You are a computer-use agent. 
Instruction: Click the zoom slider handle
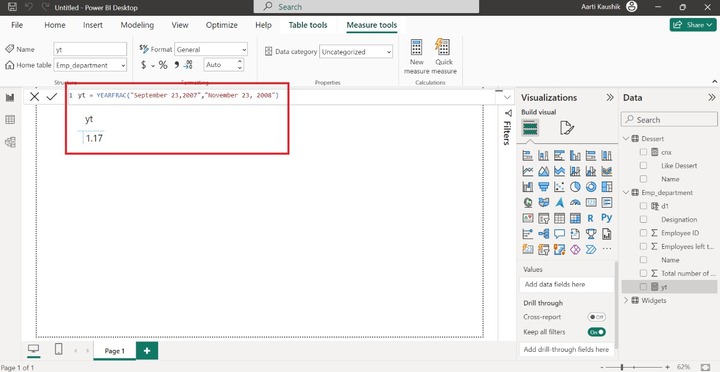coord(622,367)
